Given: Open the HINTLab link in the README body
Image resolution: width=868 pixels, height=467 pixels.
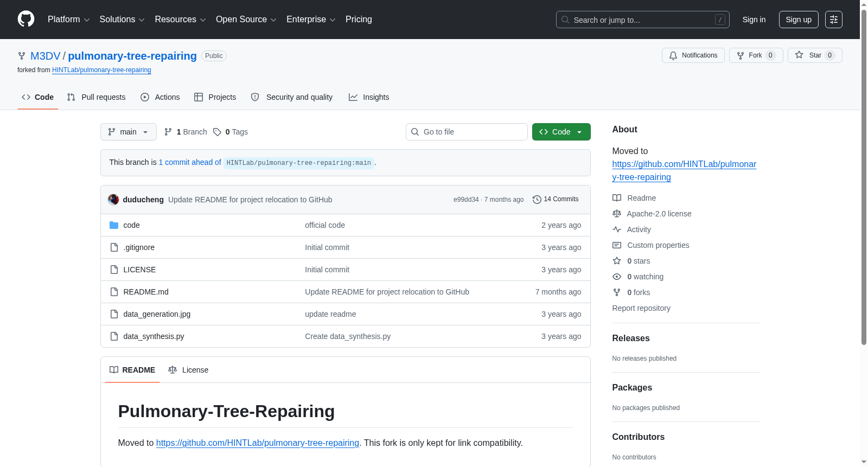Looking at the screenshot, I should 258,443.
